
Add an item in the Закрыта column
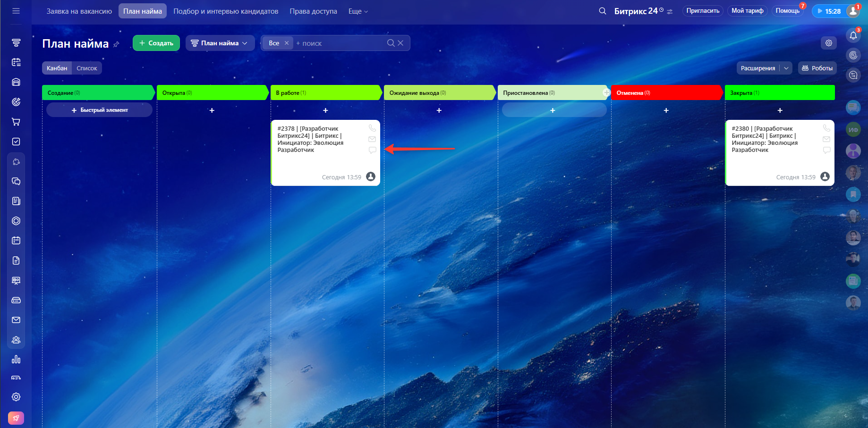pyautogui.click(x=780, y=110)
